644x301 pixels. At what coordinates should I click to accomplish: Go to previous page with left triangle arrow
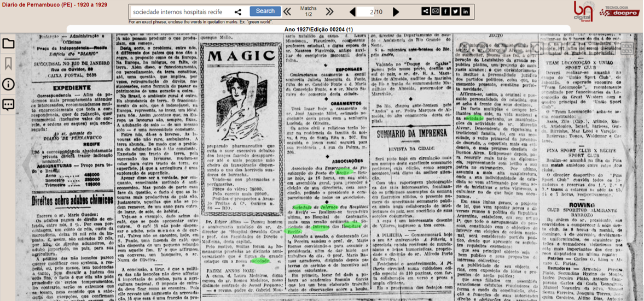pyautogui.click(x=352, y=12)
